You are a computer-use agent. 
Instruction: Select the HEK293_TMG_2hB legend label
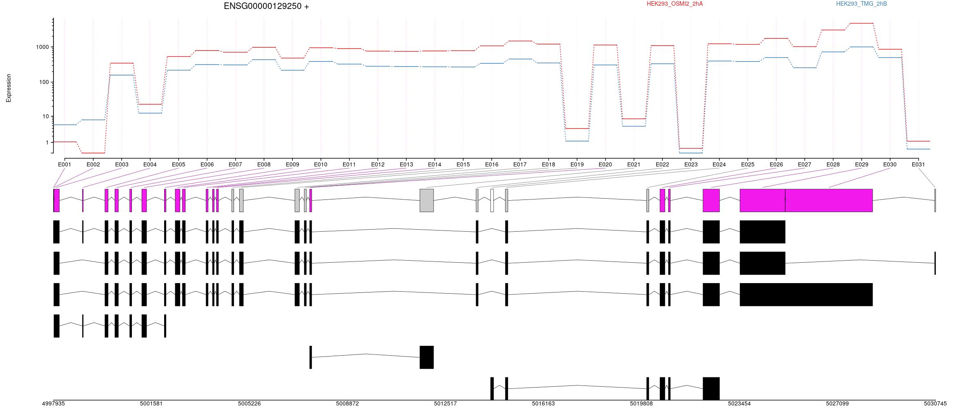pyautogui.click(x=862, y=4)
